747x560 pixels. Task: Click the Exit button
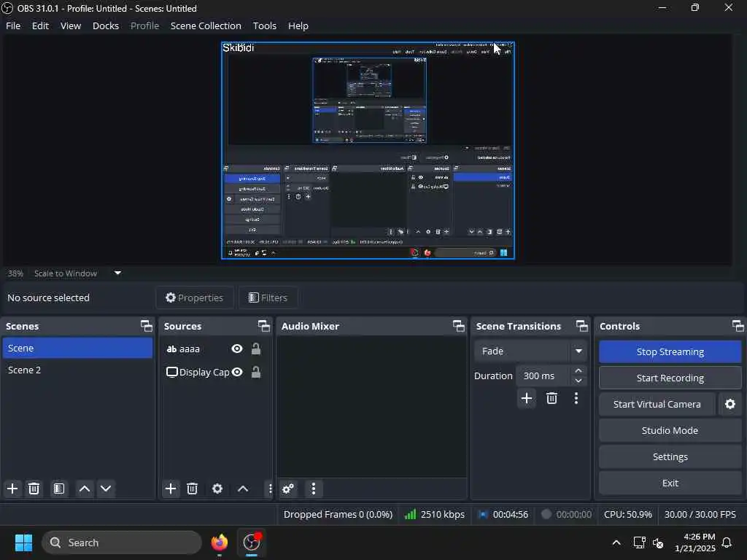point(670,483)
